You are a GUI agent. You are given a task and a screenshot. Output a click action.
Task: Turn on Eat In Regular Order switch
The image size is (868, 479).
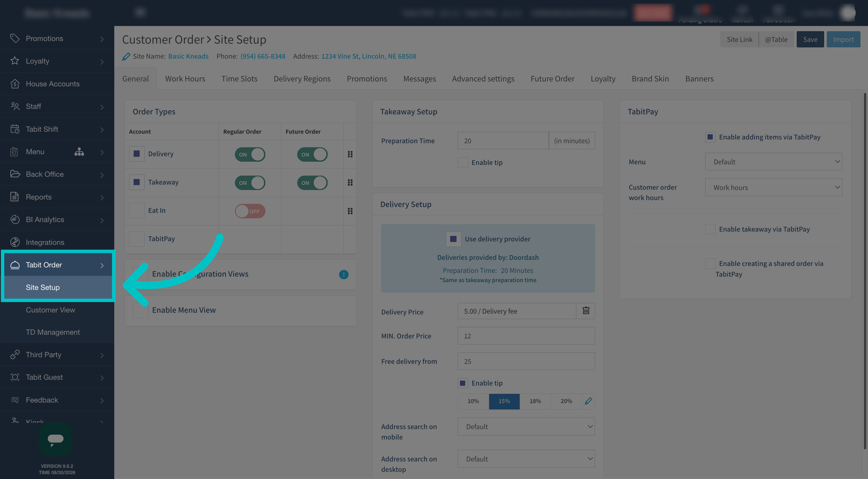[250, 211]
